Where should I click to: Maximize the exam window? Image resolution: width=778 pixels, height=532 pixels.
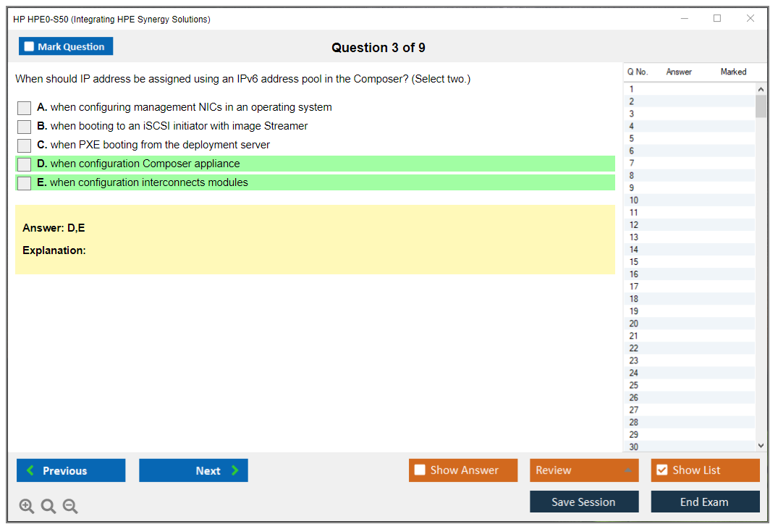click(717, 19)
